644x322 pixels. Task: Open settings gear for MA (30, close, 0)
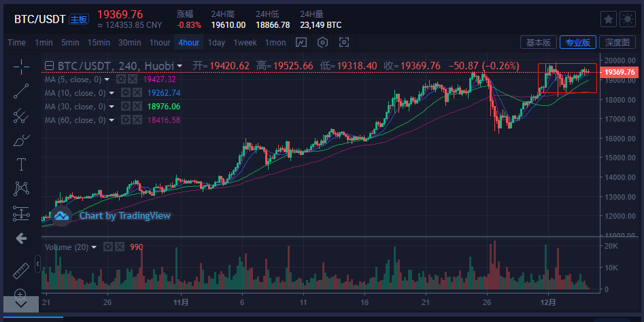(126, 106)
